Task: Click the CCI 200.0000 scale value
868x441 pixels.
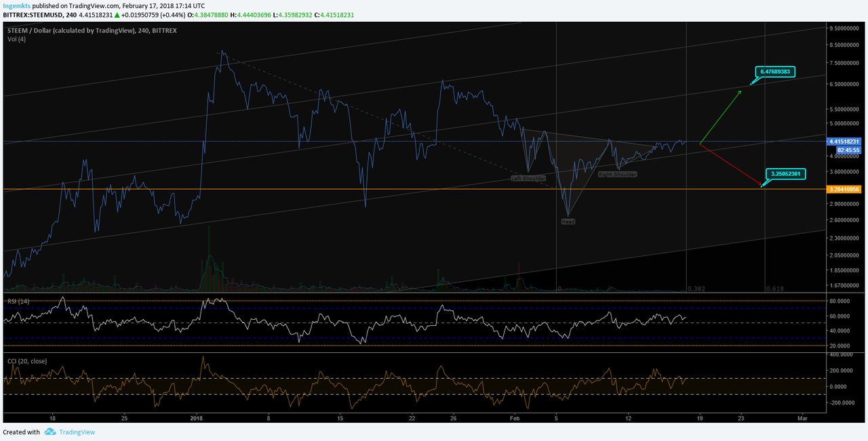Action: click(x=842, y=371)
